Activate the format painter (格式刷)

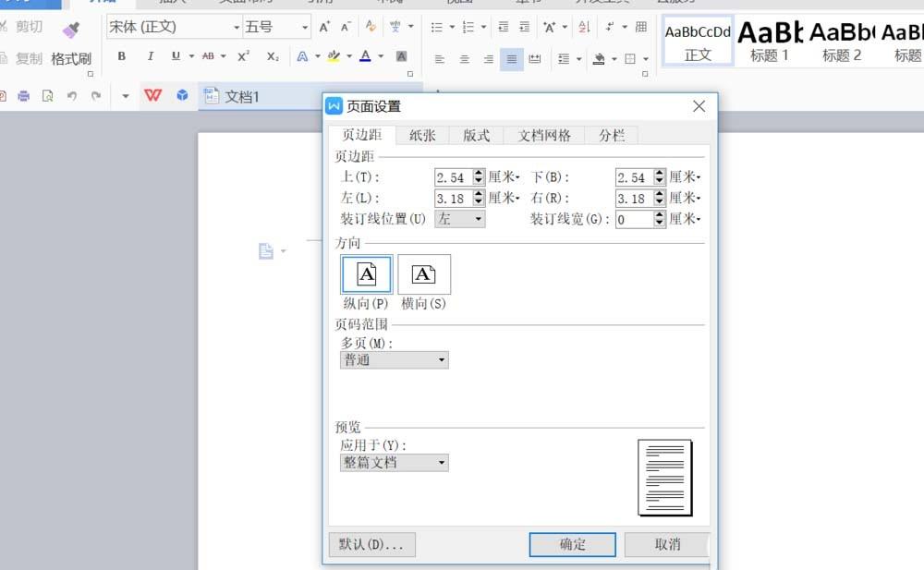point(73,57)
